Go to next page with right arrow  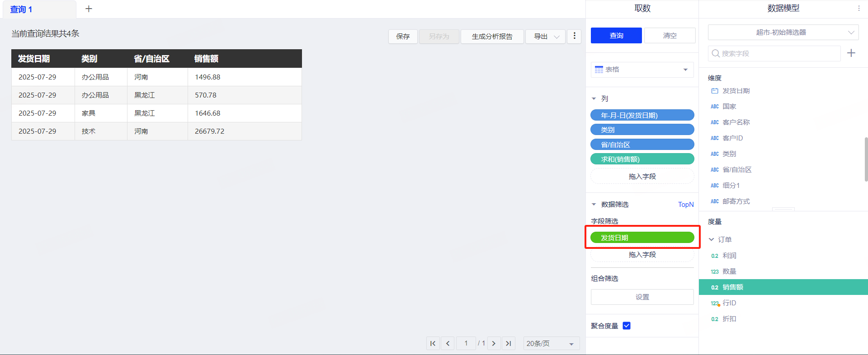[494, 344]
